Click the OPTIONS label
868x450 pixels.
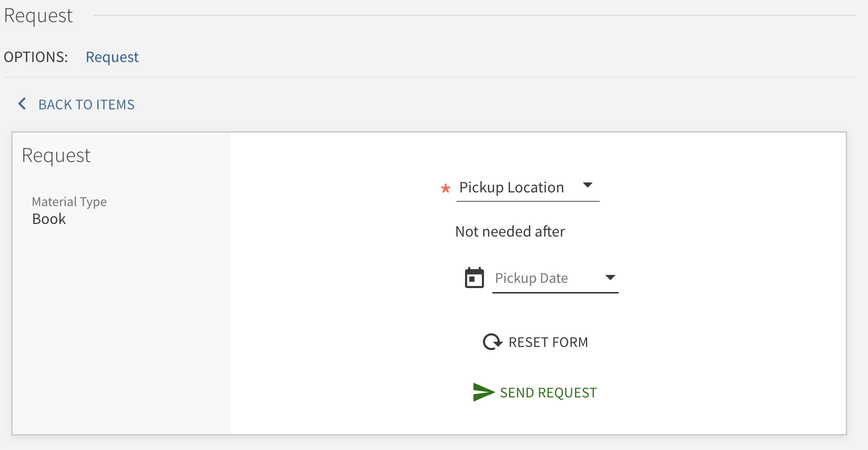click(36, 57)
